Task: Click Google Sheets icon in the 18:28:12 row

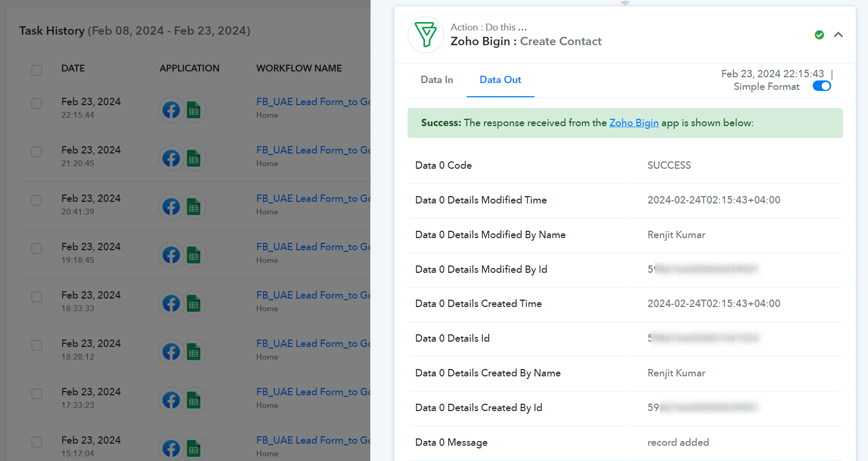Action: point(194,352)
